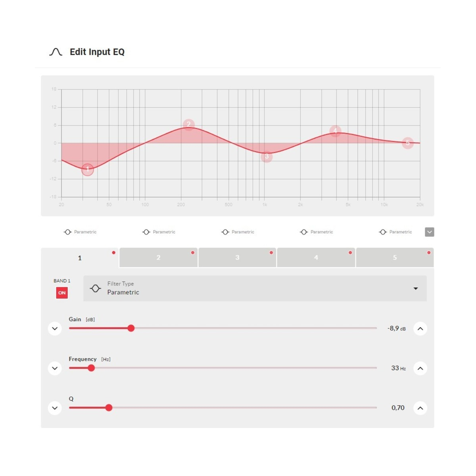Screen dimensions: 476x476
Task: Increase Frequency with the up arrow
Action: [420, 368]
